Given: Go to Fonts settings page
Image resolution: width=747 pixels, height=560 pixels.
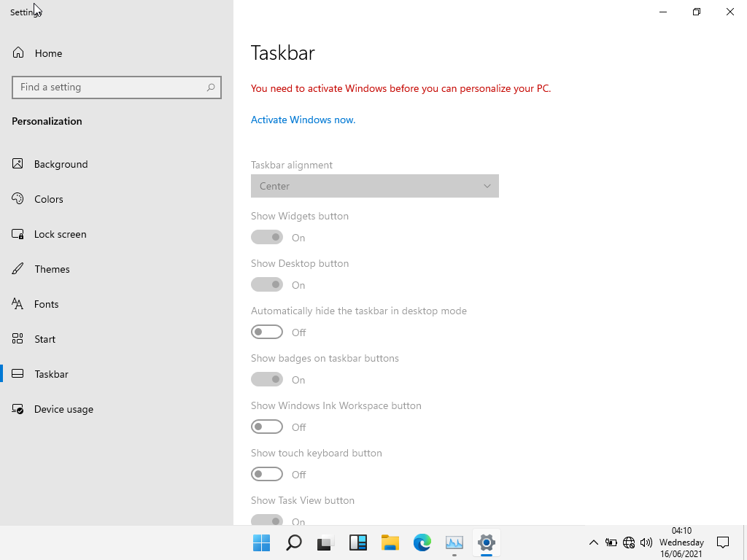Looking at the screenshot, I should click(46, 304).
